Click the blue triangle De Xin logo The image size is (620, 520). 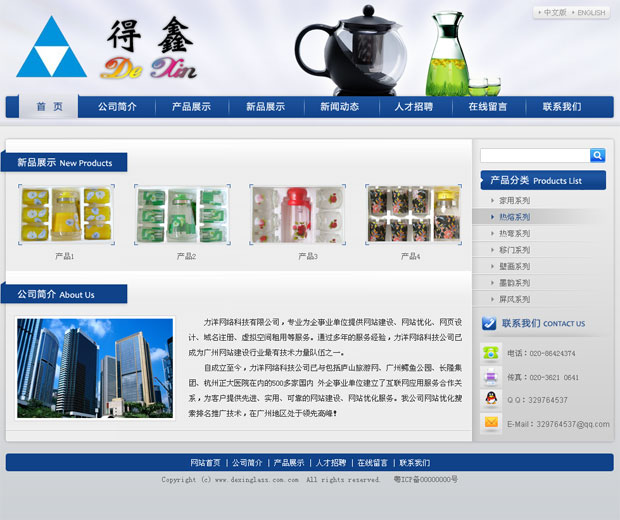(x=52, y=49)
